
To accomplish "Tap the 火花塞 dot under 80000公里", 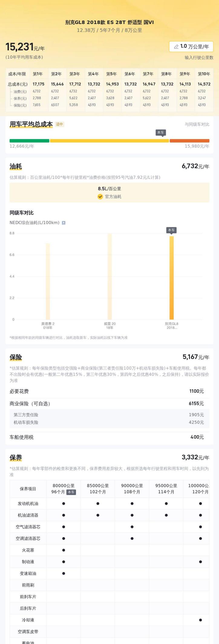I will pyautogui.click(x=64, y=550).
